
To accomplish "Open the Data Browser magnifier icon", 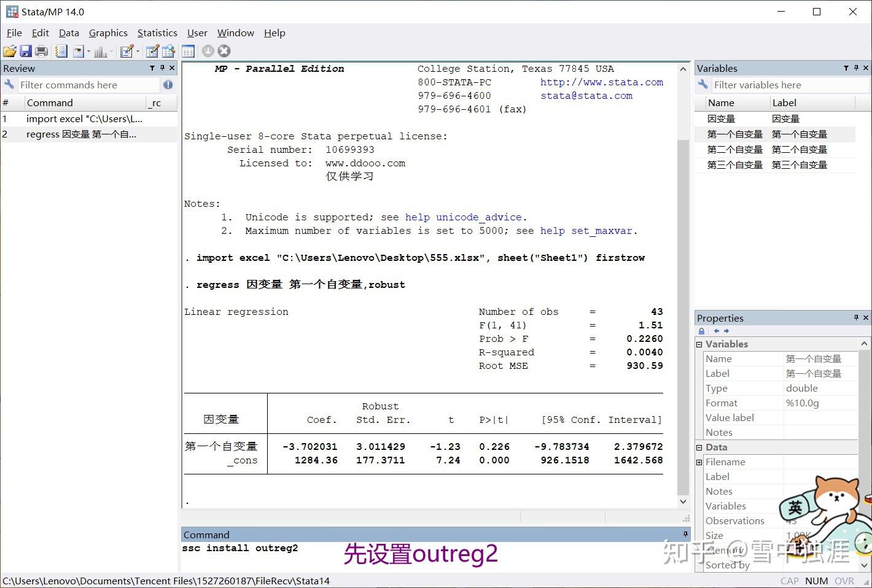I will point(168,52).
